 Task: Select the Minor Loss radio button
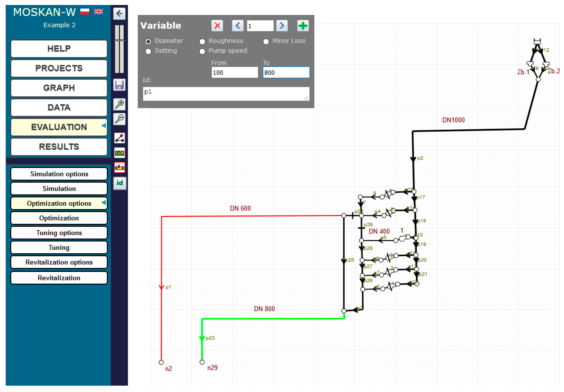tap(266, 42)
